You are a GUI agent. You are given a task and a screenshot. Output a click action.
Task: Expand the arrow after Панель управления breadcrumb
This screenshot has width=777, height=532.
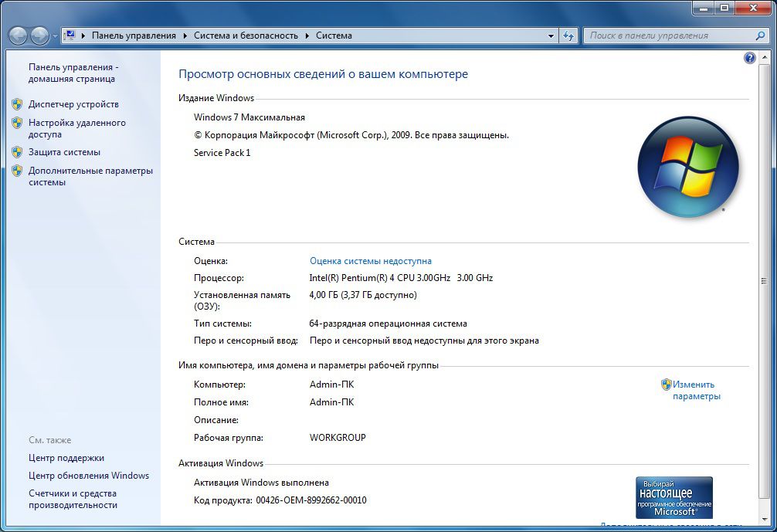185,36
